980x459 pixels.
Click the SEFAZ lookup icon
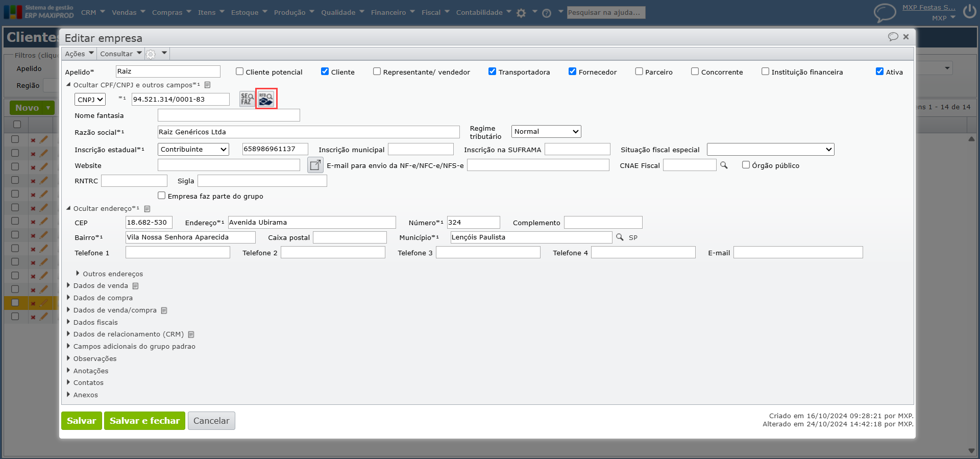click(247, 99)
